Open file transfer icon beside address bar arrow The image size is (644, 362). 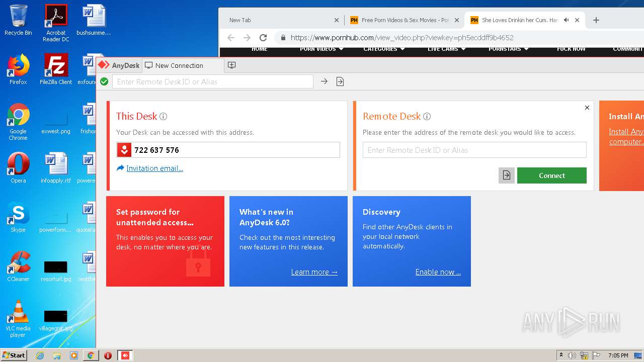[340, 81]
